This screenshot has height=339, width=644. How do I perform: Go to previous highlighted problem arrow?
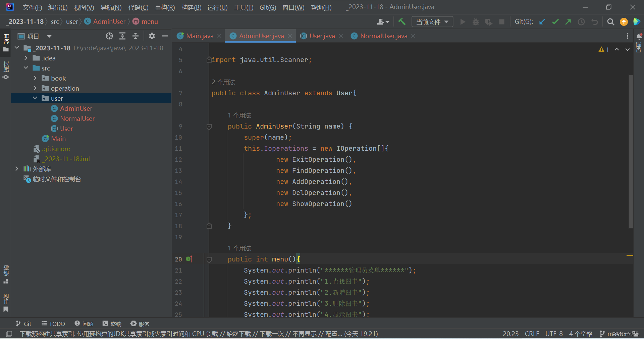pos(617,49)
